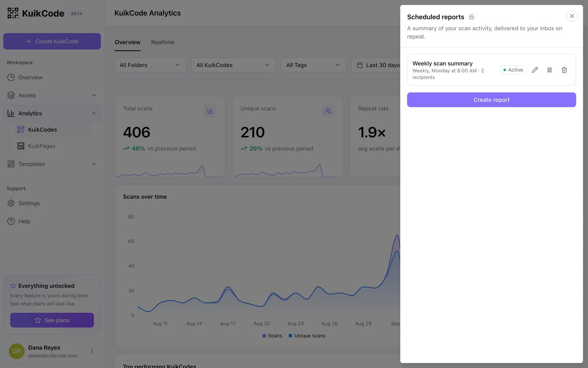Edit the Weekly scan summary report

tap(535, 70)
